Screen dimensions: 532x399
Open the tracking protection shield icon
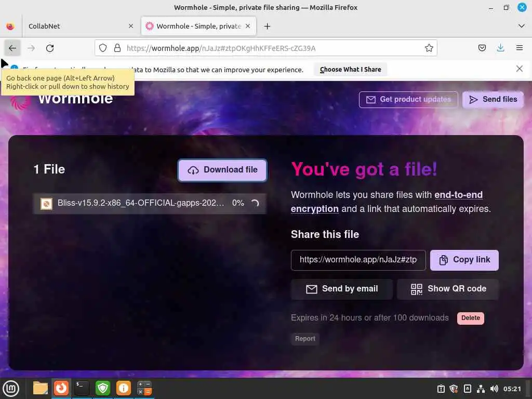103,48
